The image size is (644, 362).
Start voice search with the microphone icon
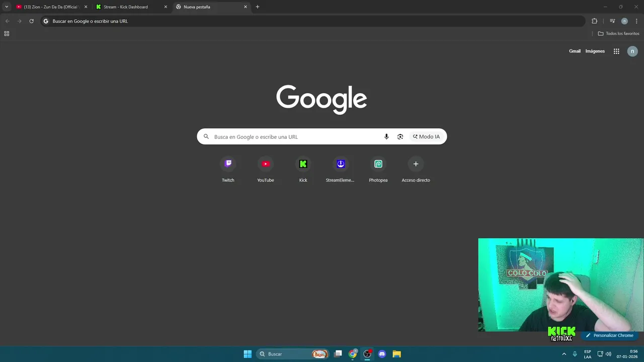tap(386, 137)
